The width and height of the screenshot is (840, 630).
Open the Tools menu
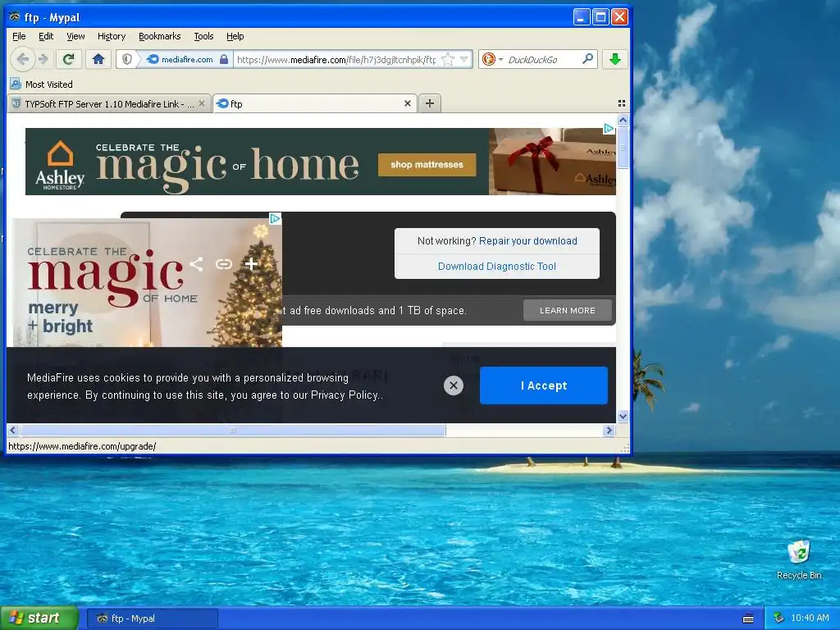click(x=203, y=36)
